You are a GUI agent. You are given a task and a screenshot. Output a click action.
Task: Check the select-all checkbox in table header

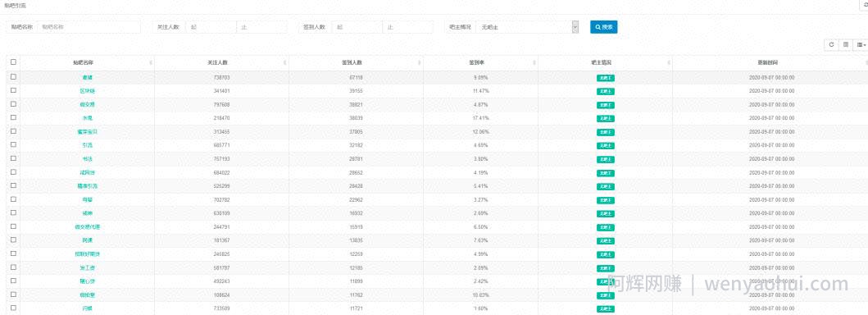(13, 62)
